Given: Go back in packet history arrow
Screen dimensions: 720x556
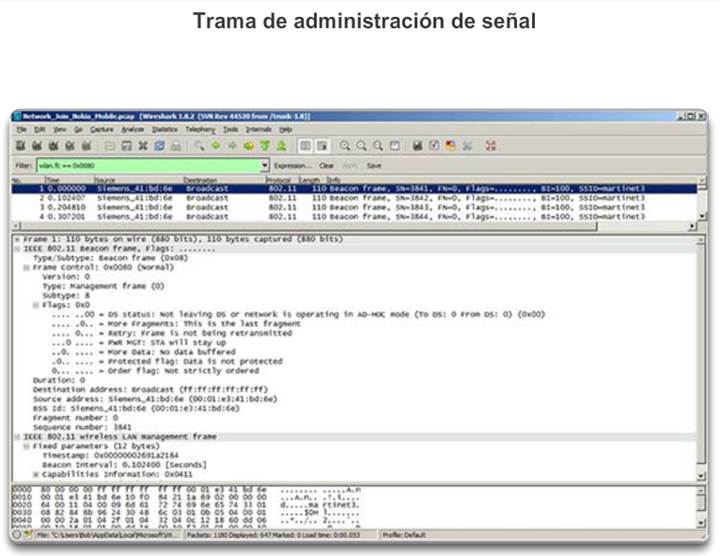Looking at the screenshot, I should tap(216, 146).
